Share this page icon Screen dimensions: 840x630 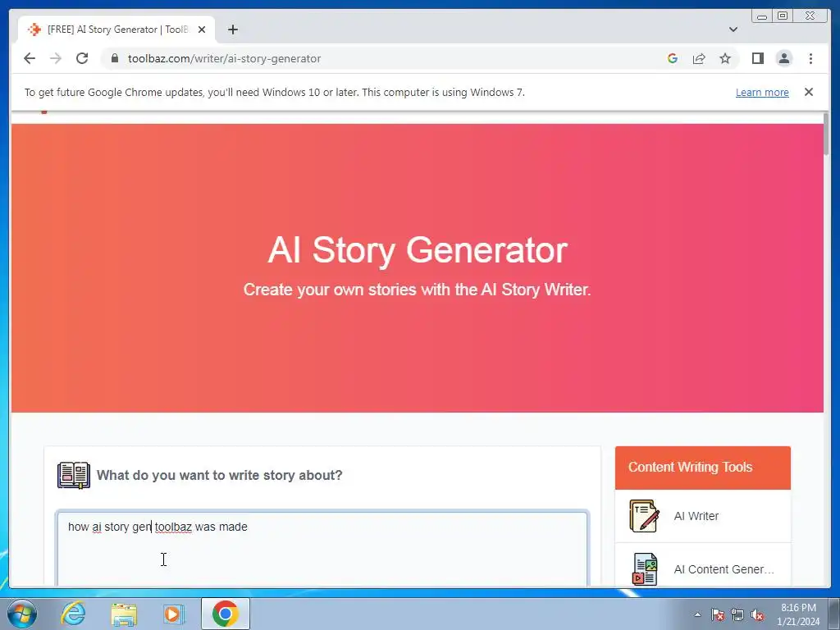point(699,58)
